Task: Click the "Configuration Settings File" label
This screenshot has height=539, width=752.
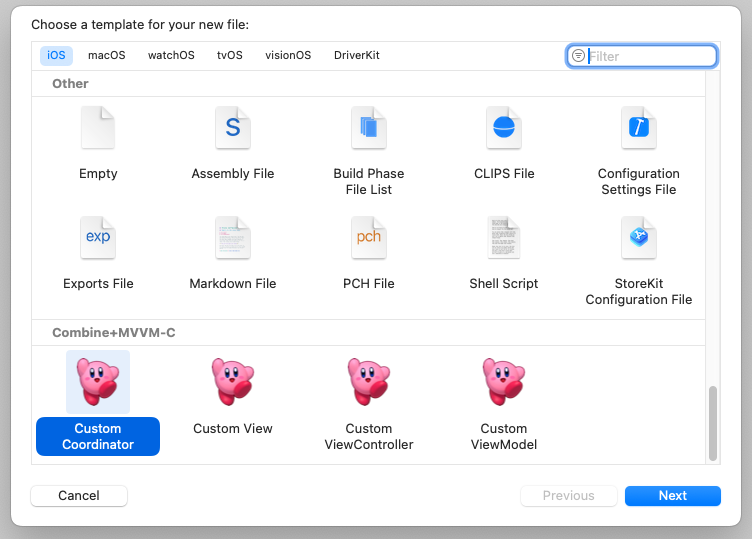Action: 639,181
